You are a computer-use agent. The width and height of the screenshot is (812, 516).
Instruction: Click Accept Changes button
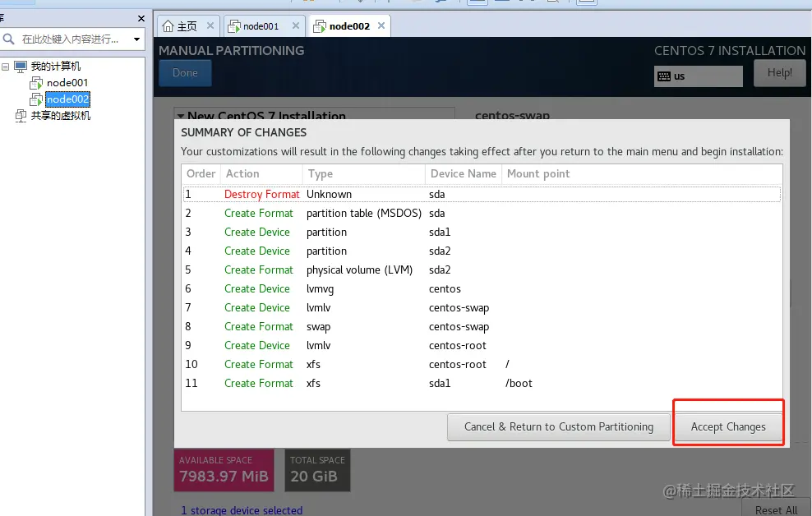pyautogui.click(x=729, y=427)
